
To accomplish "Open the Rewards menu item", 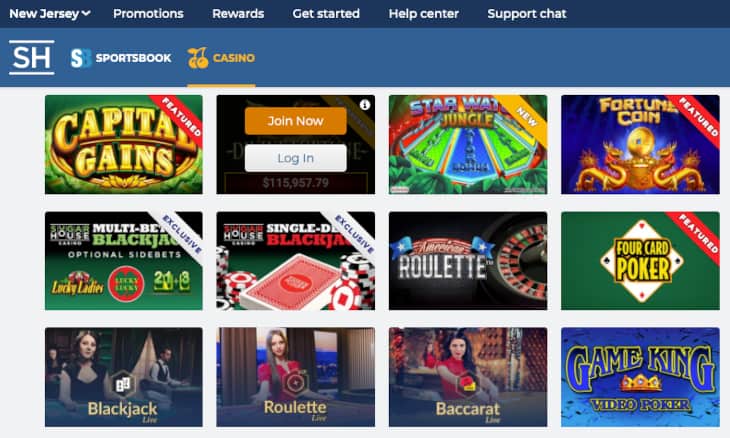I will pyautogui.click(x=238, y=13).
